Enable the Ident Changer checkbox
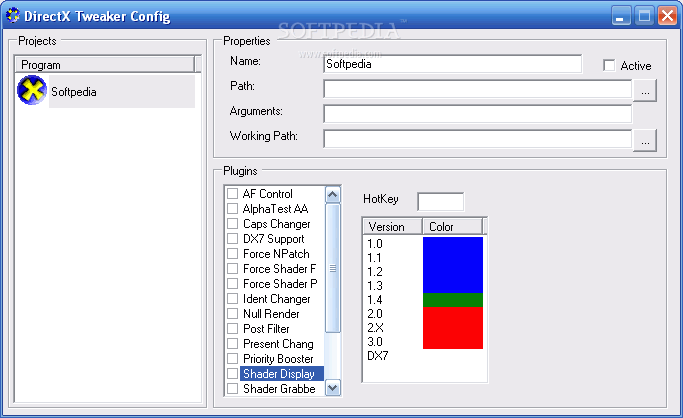683x418 pixels. point(233,299)
